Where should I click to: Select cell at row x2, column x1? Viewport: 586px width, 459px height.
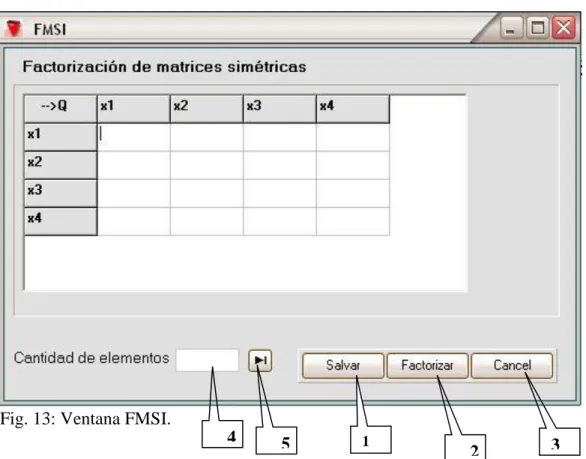tap(134, 165)
